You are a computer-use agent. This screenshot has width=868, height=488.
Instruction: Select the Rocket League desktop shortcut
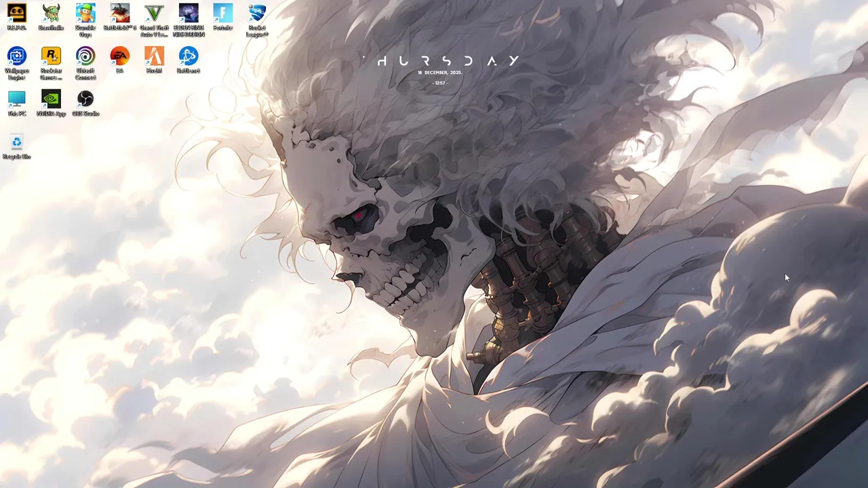(257, 20)
